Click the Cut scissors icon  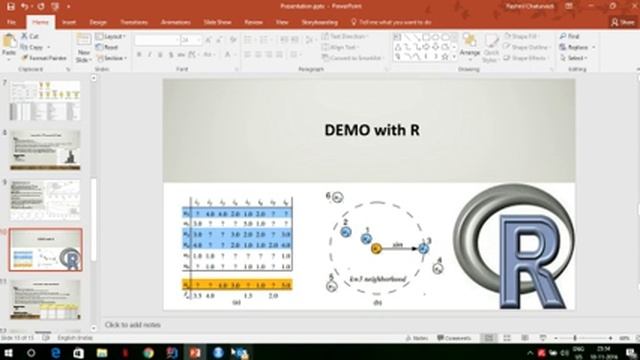[24, 36]
